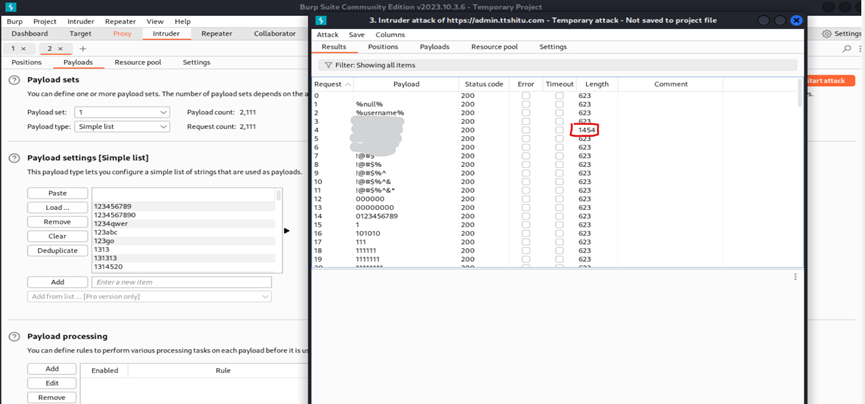
Task: Toggle Error checkbox for request 12
Action: point(526,199)
